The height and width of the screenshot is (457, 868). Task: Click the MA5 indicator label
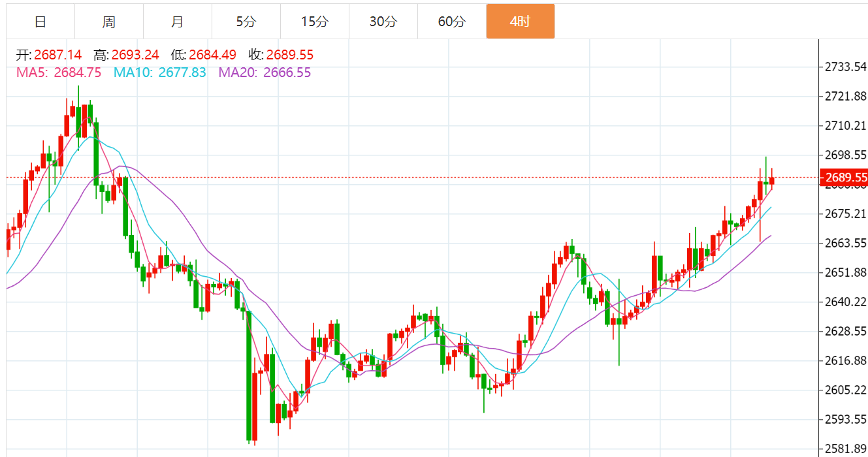click(59, 72)
